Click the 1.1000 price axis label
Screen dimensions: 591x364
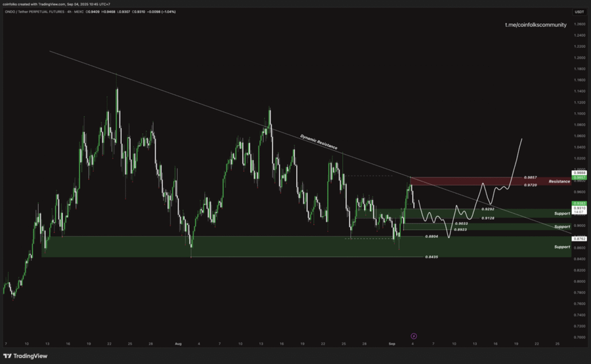click(579, 113)
